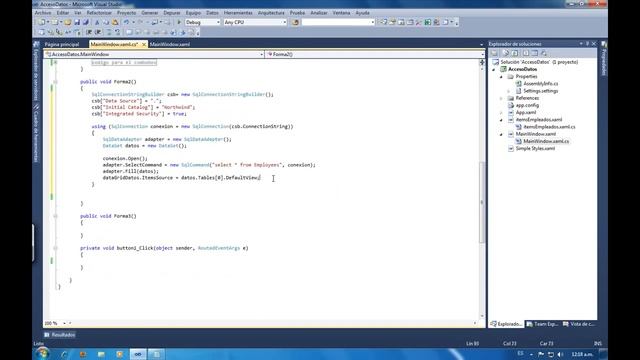Start debugging with the green play icon
The image size is (640, 360).
point(179,22)
